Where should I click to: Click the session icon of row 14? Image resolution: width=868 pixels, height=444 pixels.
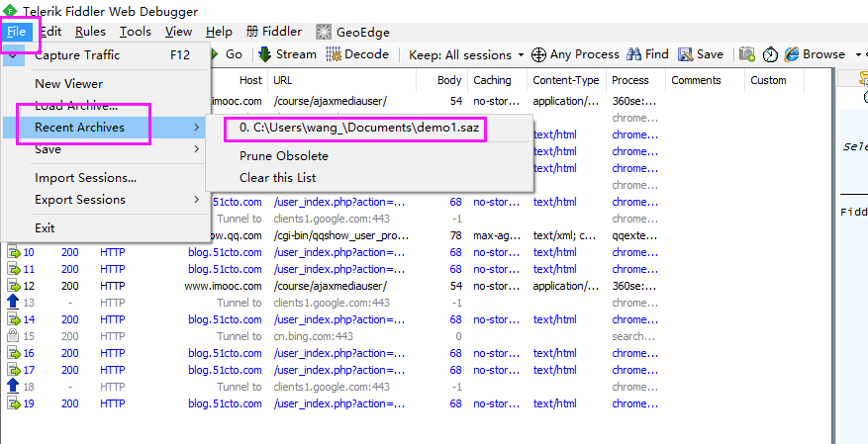[x=13, y=319]
